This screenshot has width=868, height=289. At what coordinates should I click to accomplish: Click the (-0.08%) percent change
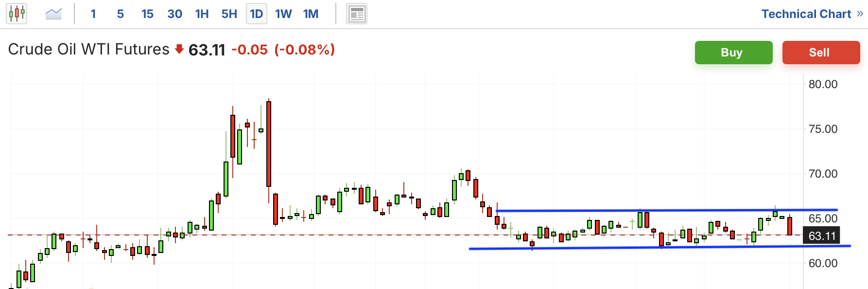coord(305,50)
